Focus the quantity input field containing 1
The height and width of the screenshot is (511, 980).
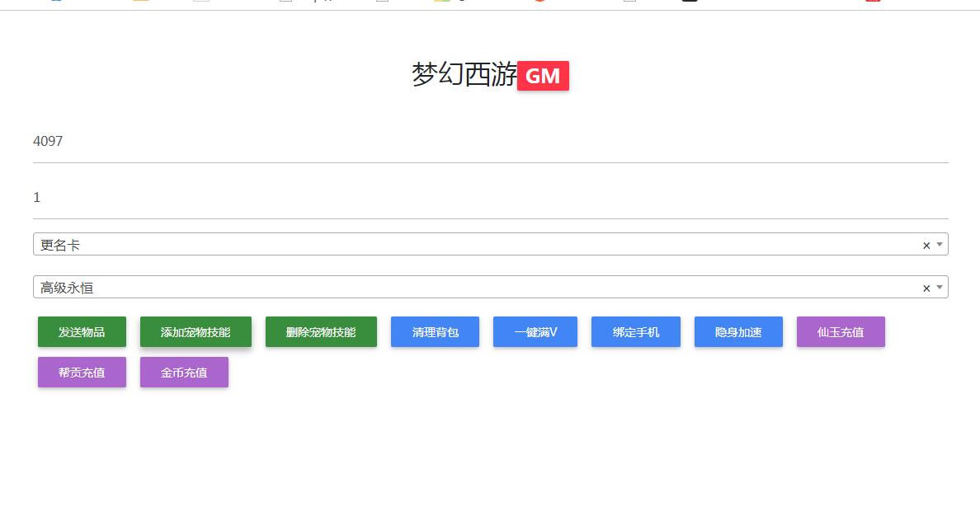coord(490,198)
